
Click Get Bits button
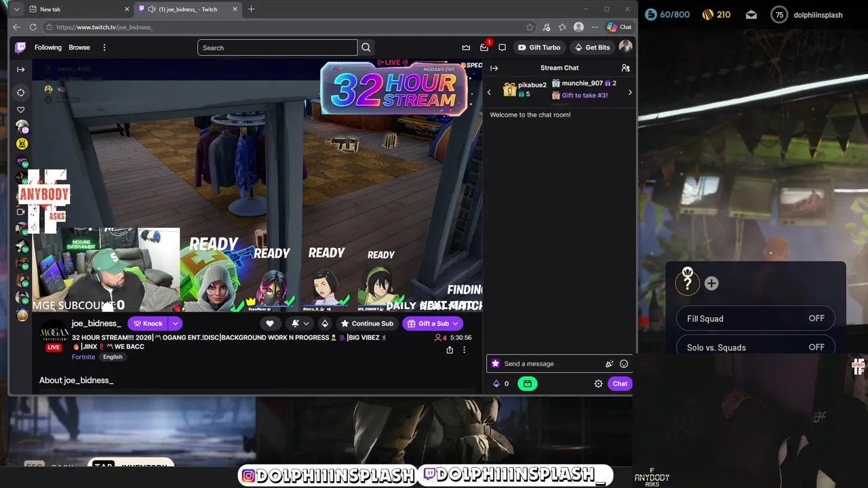[x=592, y=47]
